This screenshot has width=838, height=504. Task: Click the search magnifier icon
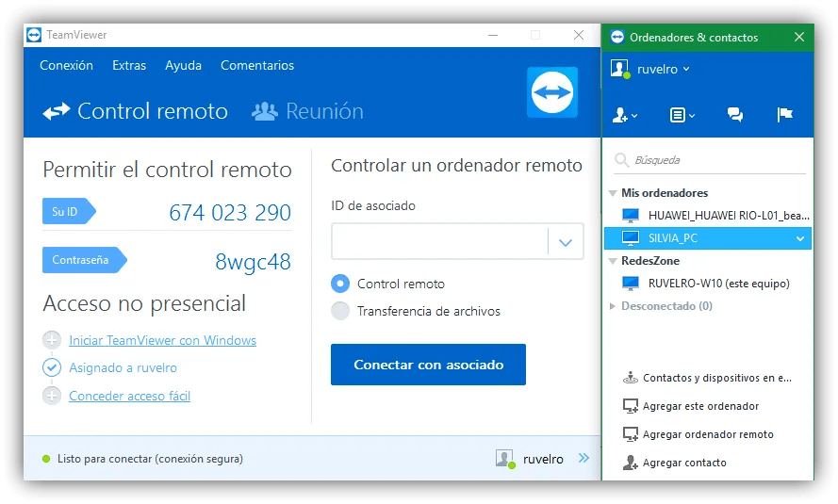point(621,159)
